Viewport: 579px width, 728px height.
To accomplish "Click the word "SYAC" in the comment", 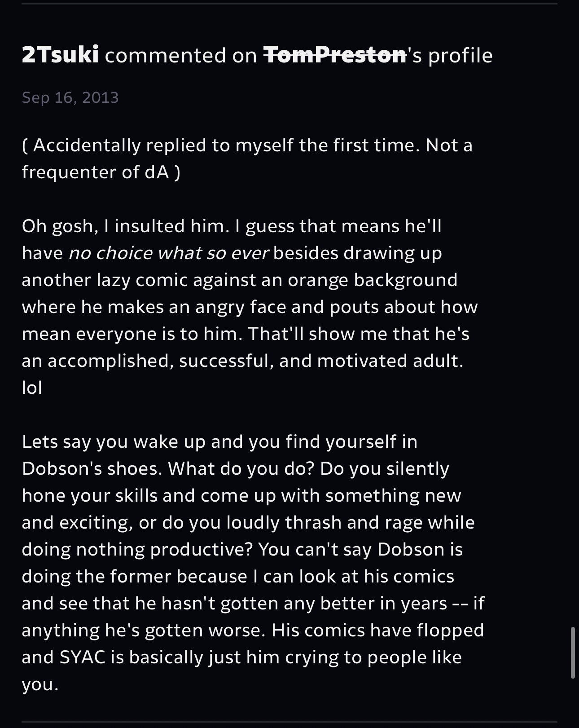I will coord(82,657).
